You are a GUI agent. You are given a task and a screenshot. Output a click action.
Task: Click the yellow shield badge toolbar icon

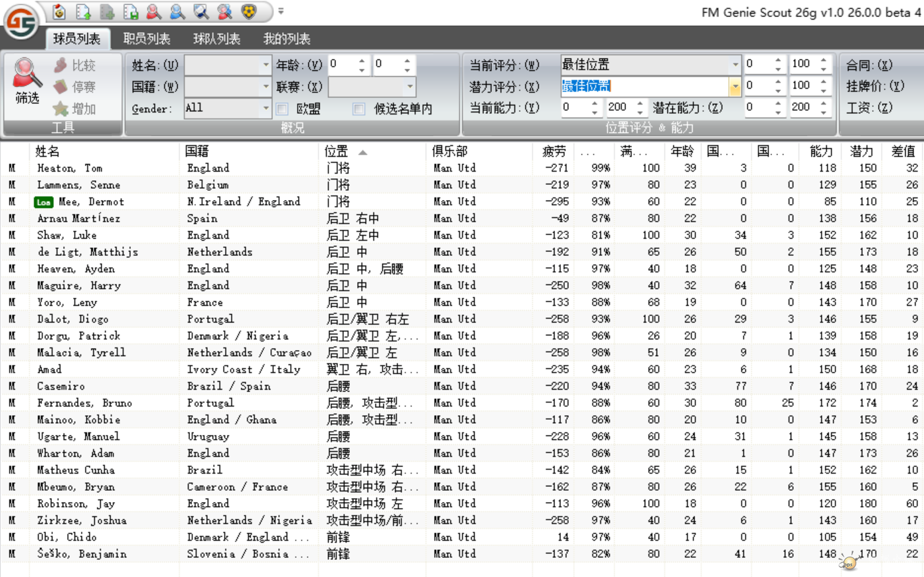[249, 12]
